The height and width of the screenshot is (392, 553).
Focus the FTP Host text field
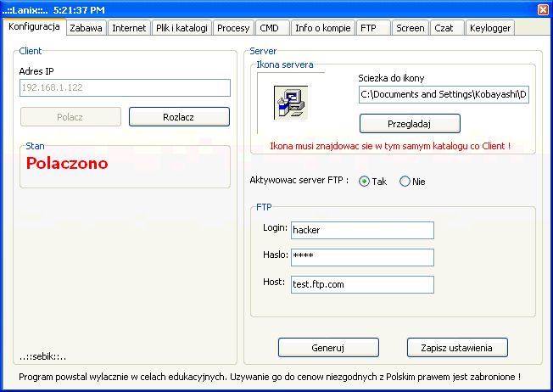362,285
